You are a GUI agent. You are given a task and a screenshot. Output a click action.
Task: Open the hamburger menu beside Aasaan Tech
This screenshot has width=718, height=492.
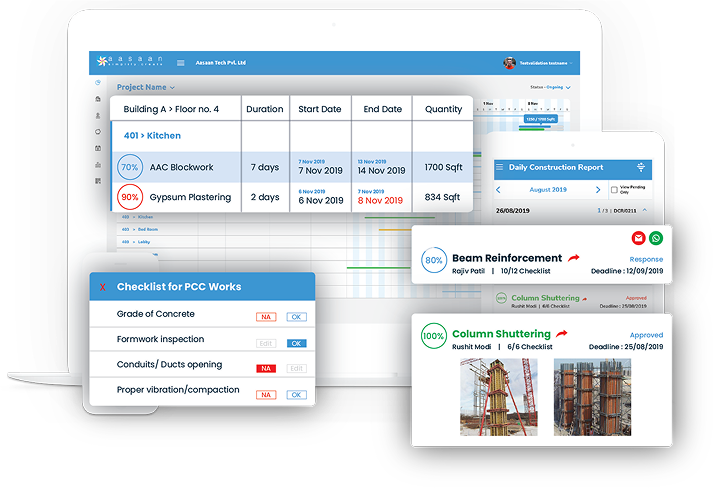point(180,63)
